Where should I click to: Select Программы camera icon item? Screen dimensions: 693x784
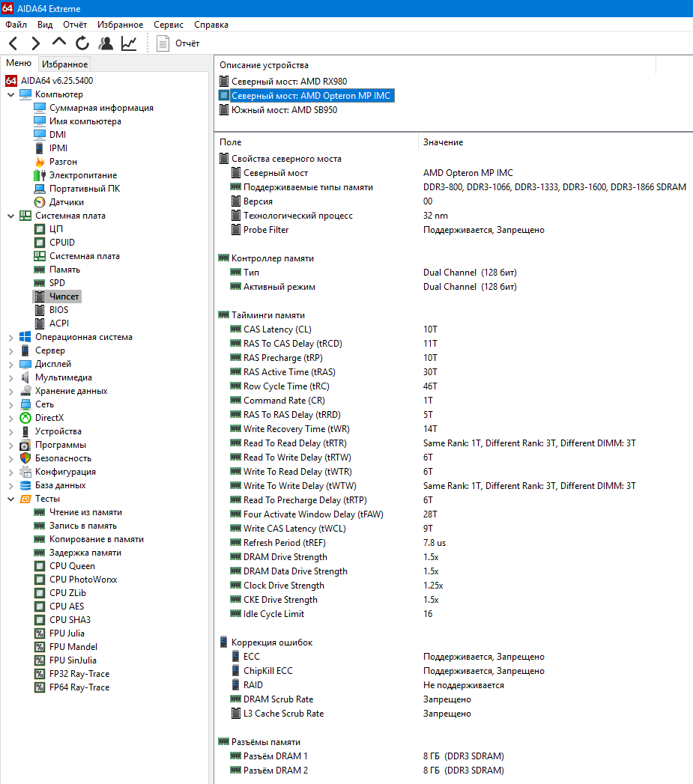pos(25,445)
